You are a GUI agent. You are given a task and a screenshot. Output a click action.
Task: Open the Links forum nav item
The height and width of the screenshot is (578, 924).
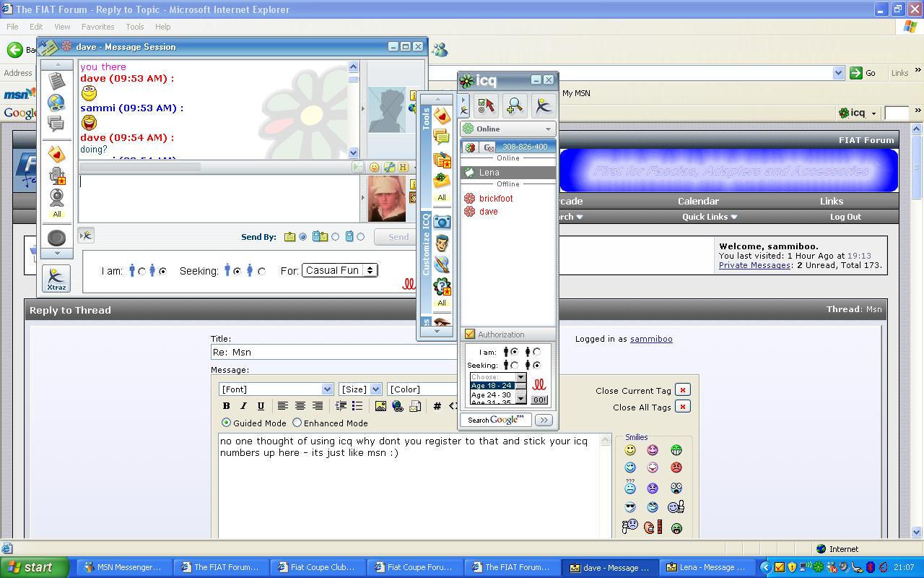pyautogui.click(x=832, y=201)
